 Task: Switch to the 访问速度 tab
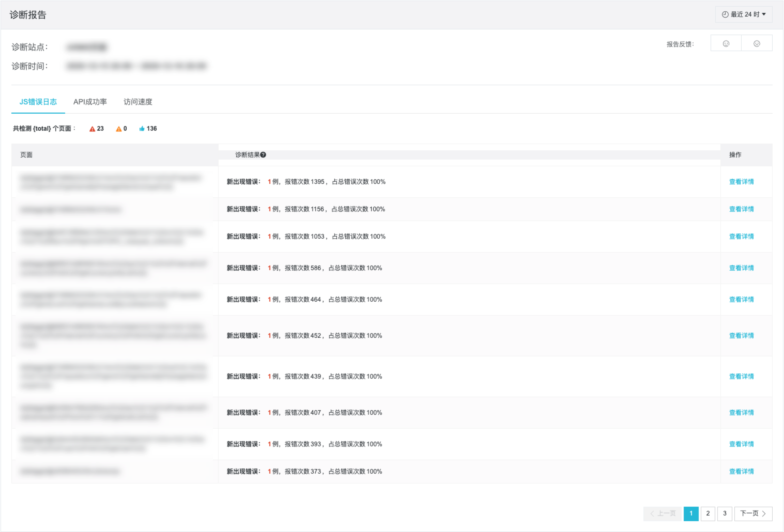click(138, 102)
